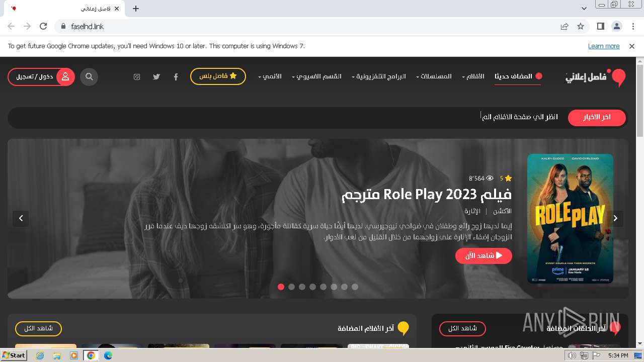Viewport: 644px width, 362px height.
Task: Open the المضاف حديثا menu item
Action: tap(517, 76)
